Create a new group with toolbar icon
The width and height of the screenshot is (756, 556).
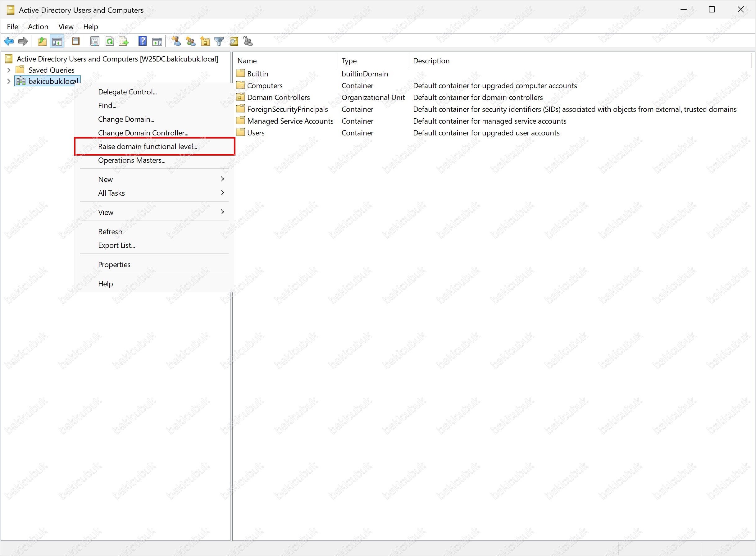click(x=191, y=41)
